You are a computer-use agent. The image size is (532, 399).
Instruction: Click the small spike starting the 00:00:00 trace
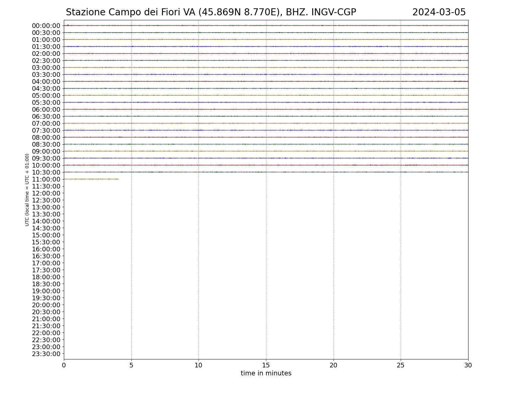click(68, 25)
